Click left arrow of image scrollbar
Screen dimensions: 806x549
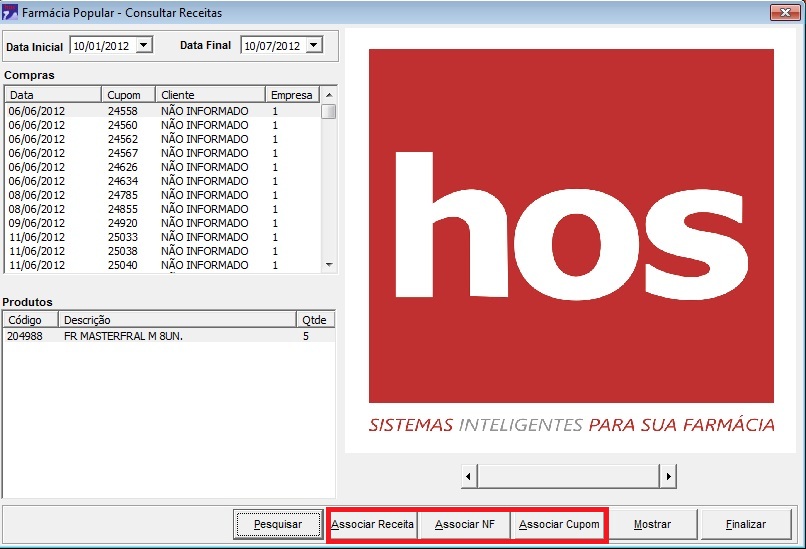468,476
